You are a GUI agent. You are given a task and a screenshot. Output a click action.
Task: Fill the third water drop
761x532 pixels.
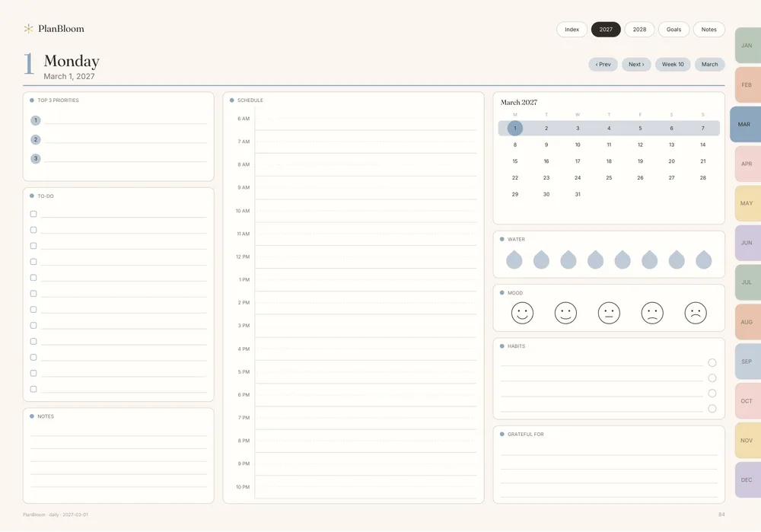(x=568, y=260)
